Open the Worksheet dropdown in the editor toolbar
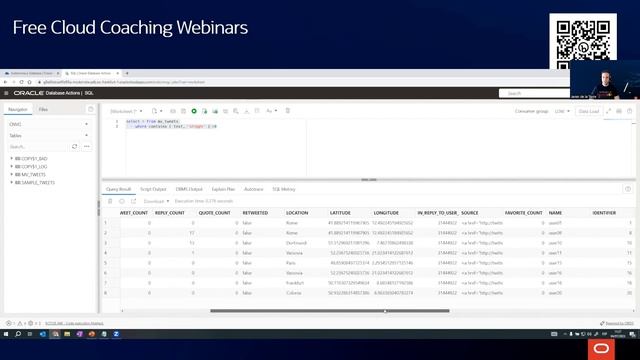This screenshot has height=360, width=640. (126, 111)
